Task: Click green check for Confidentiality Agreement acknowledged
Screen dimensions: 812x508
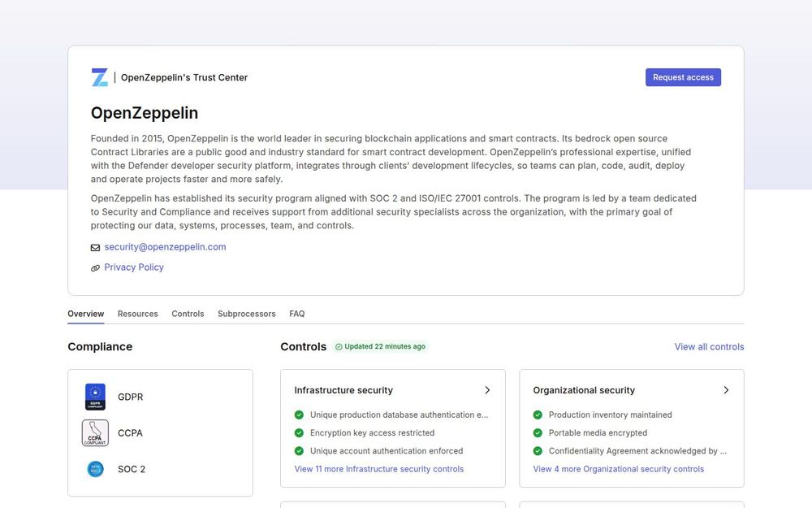Action: click(x=538, y=451)
